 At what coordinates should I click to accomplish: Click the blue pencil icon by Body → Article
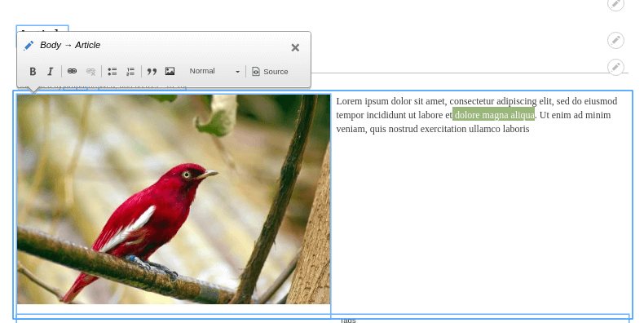(x=29, y=46)
